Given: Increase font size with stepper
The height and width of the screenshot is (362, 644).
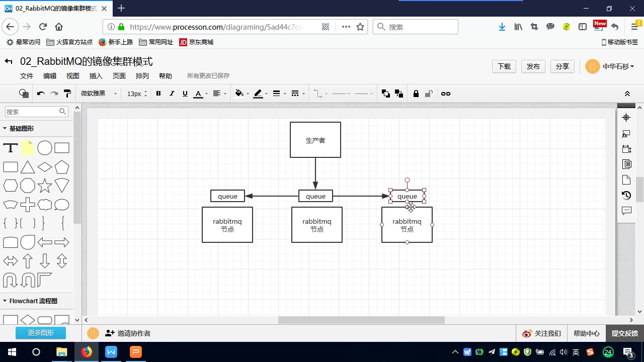Looking at the screenshot, I should [146, 92].
